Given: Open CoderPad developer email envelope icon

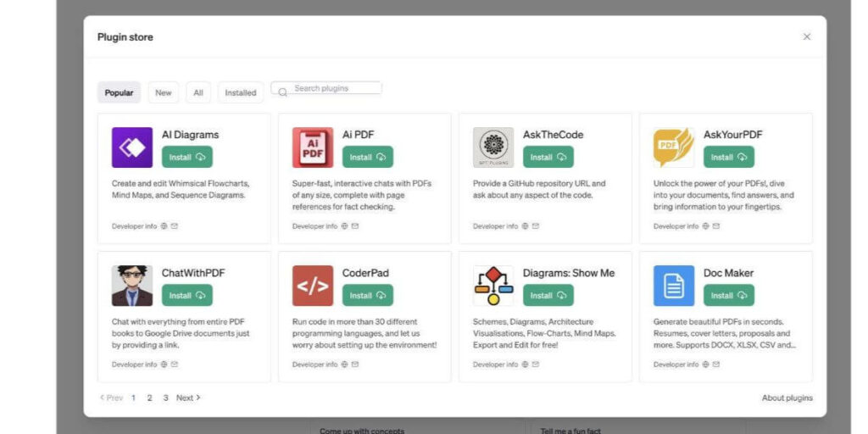Looking at the screenshot, I should pyautogui.click(x=355, y=364).
